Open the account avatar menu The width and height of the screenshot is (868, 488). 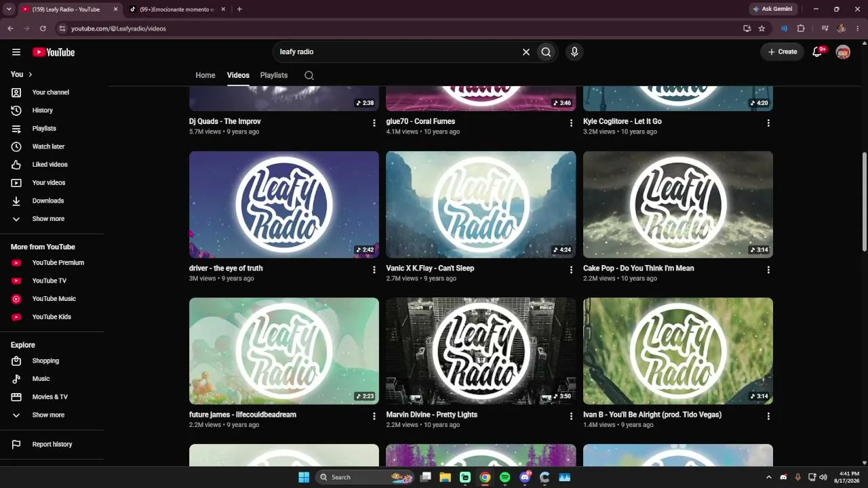[x=843, y=52]
